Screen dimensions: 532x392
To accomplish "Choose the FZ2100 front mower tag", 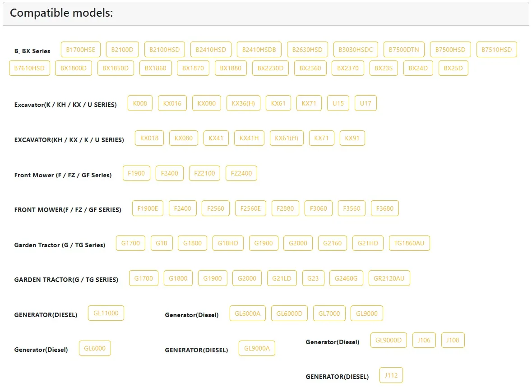I will click(x=204, y=173).
